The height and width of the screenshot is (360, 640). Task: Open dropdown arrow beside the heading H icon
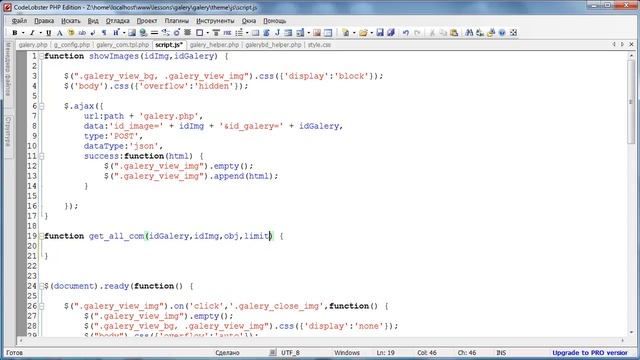click(x=124, y=33)
